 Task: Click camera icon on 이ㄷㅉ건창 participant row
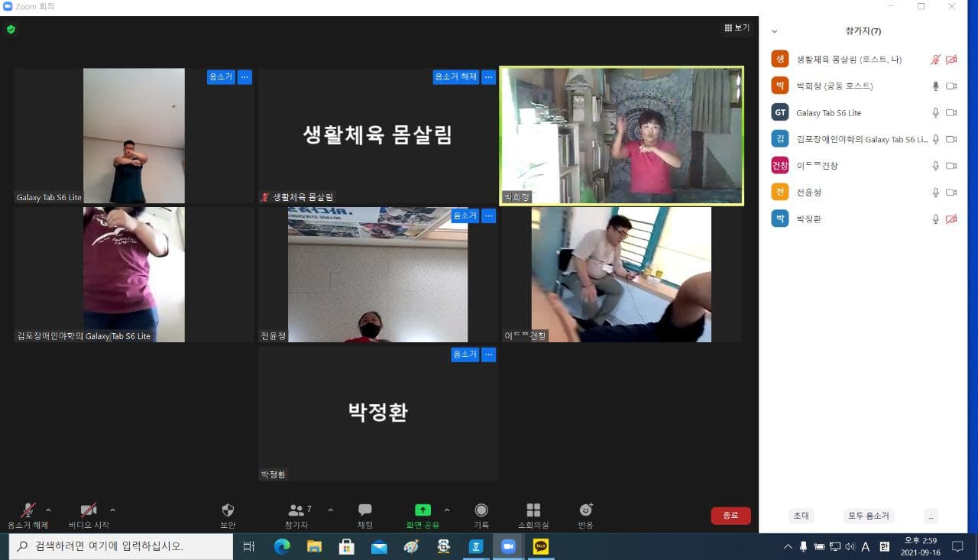[951, 166]
